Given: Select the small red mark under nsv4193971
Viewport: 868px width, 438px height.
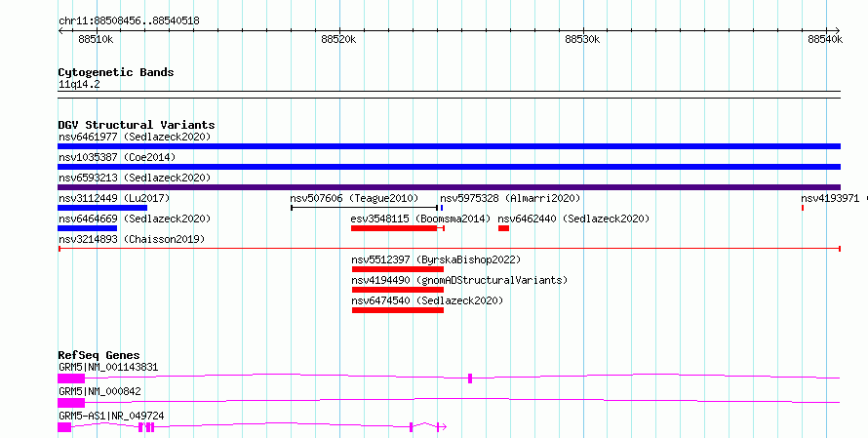Looking at the screenshot, I should point(803,208).
